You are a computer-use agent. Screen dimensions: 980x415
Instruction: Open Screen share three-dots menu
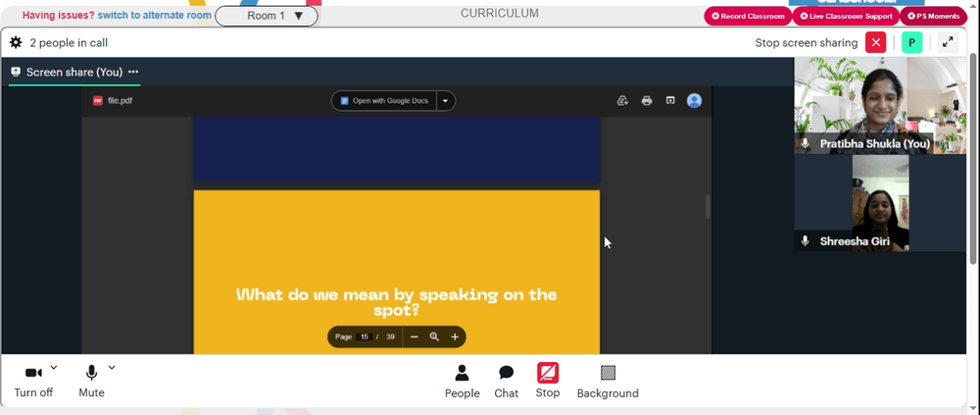(x=133, y=72)
